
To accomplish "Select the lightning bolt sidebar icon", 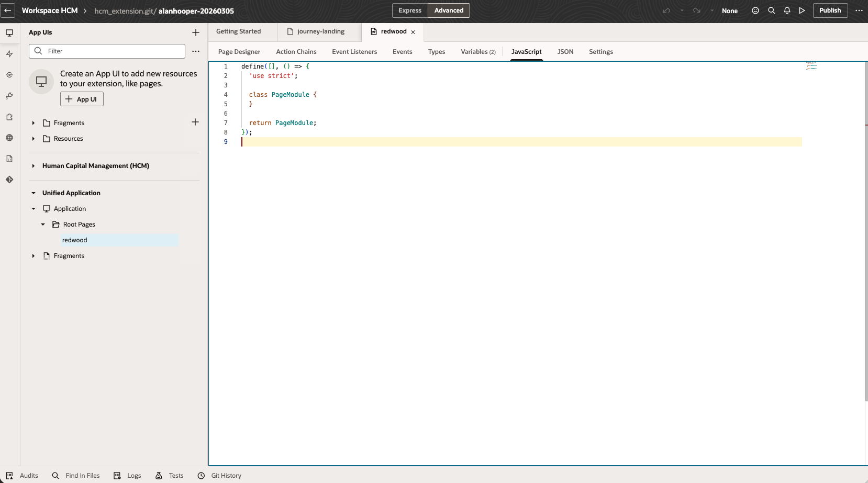I will [9, 54].
